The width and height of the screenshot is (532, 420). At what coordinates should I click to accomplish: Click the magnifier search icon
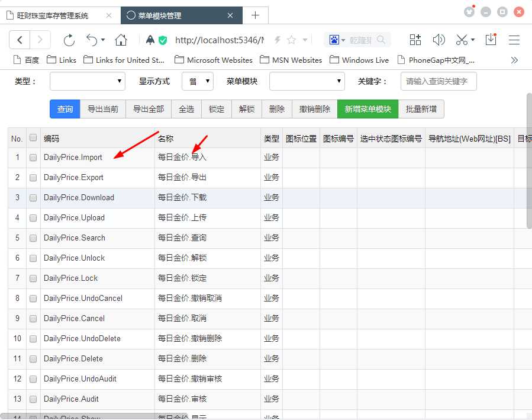[381, 40]
